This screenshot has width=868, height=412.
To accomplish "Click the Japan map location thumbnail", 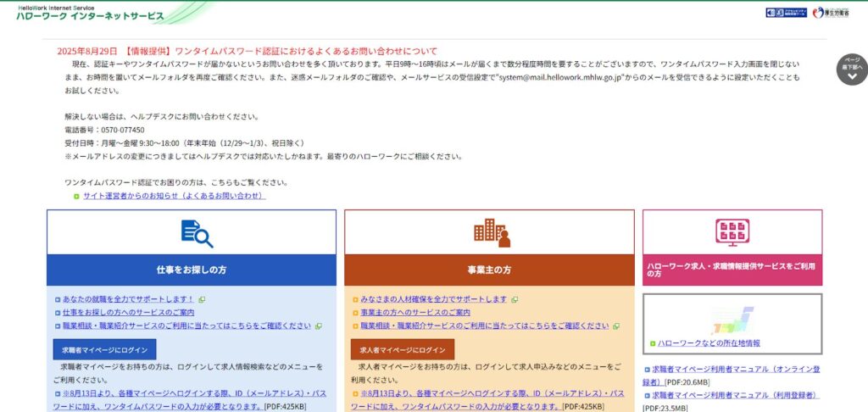I will pos(732,320).
